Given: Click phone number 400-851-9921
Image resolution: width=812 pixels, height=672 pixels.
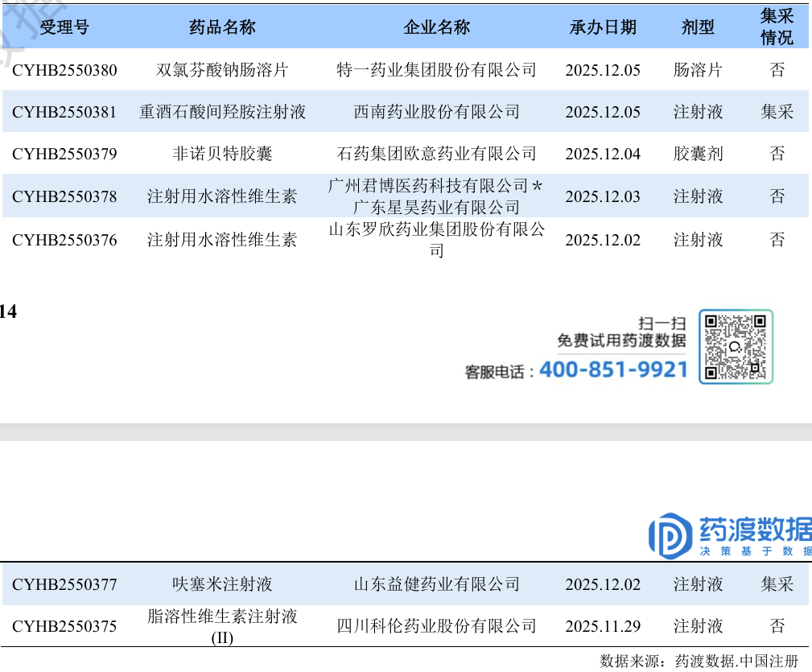Looking at the screenshot, I should click(614, 369).
